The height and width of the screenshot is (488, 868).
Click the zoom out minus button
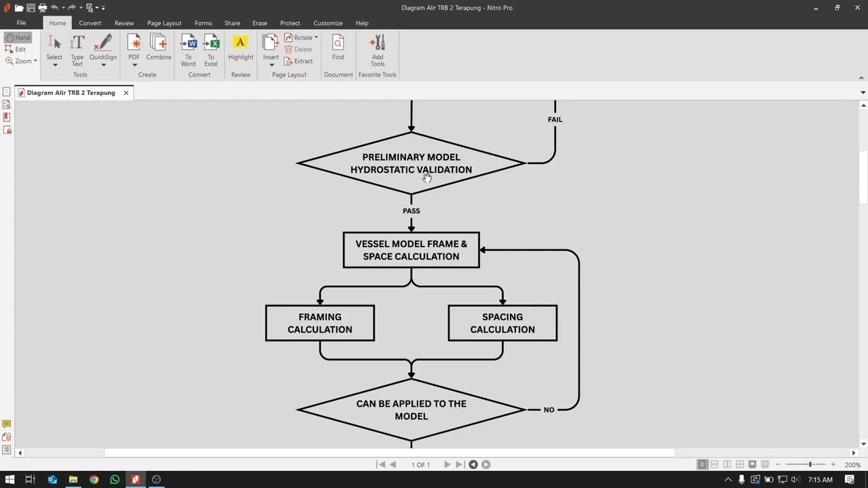pyautogui.click(x=778, y=464)
